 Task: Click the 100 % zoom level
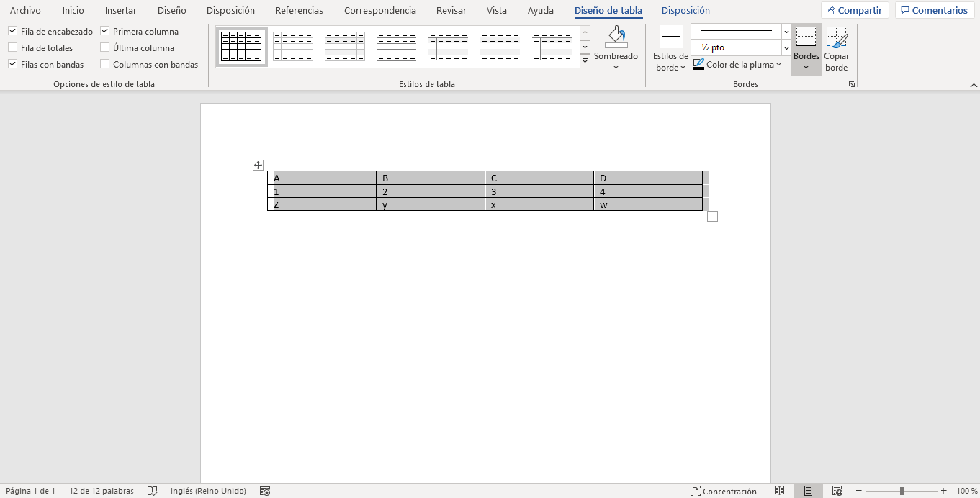[x=967, y=491]
